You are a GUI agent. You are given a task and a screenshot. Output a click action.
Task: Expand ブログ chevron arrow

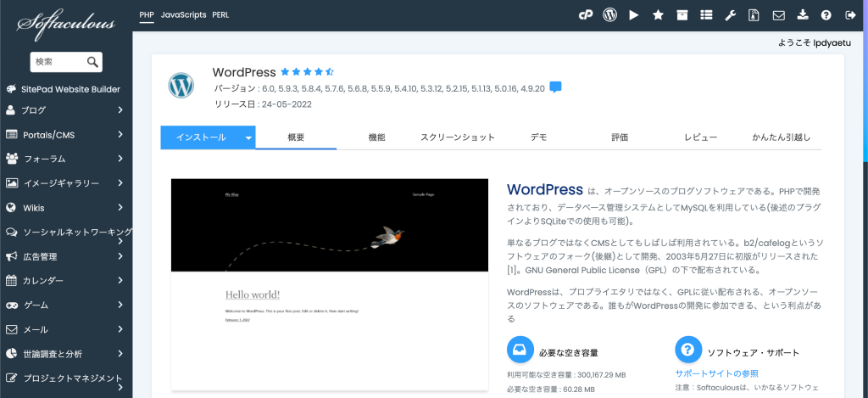point(120,109)
